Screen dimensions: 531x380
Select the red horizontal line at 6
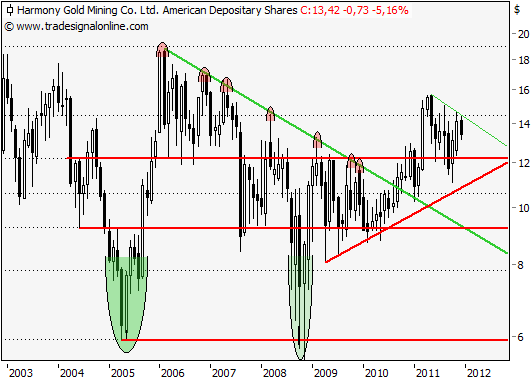pyautogui.click(x=315, y=340)
